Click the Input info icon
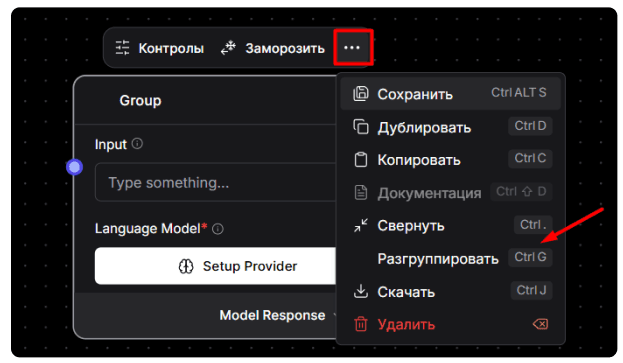 coord(137,144)
